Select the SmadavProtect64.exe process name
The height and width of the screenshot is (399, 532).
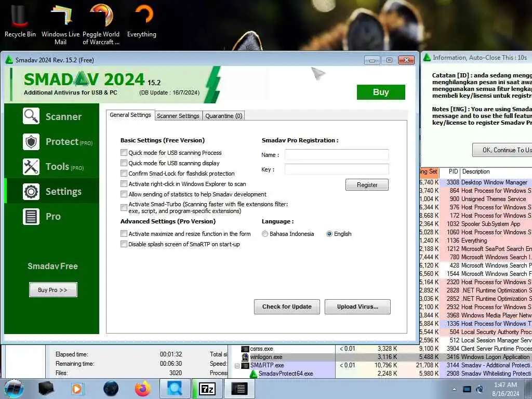tap(286, 374)
